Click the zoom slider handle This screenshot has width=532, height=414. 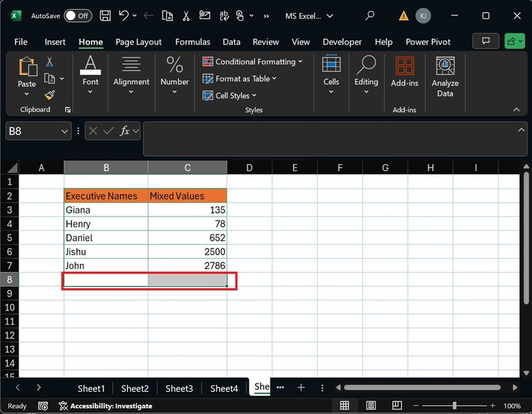click(454, 406)
